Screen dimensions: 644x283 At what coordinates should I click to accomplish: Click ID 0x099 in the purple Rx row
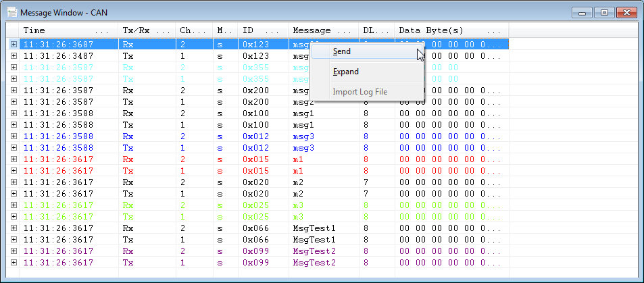256,251
